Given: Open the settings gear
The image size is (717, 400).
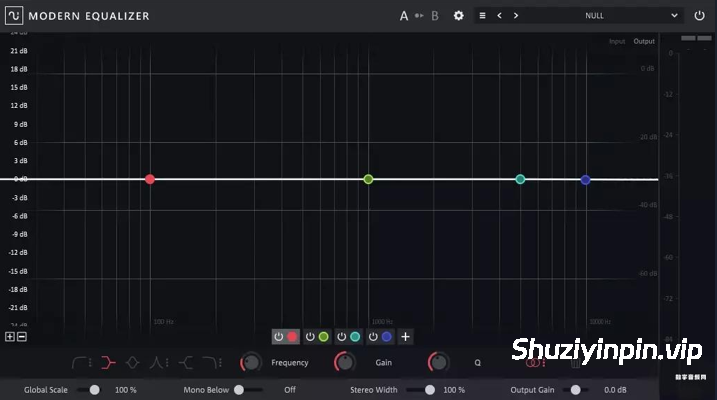Looking at the screenshot, I should click(459, 16).
